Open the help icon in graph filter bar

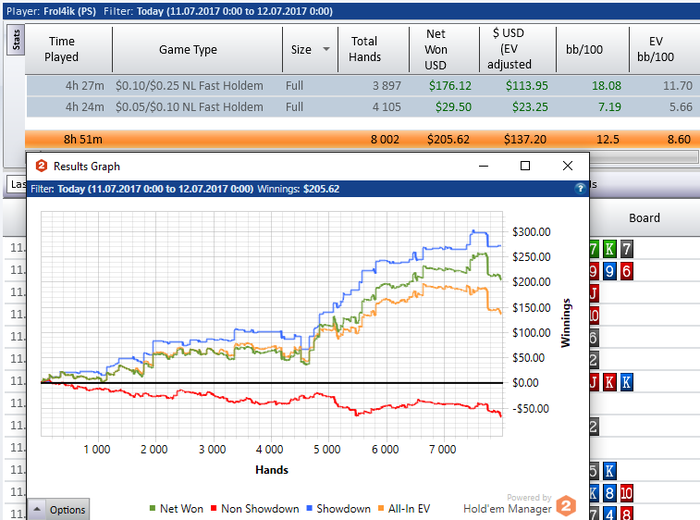click(580, 188)
